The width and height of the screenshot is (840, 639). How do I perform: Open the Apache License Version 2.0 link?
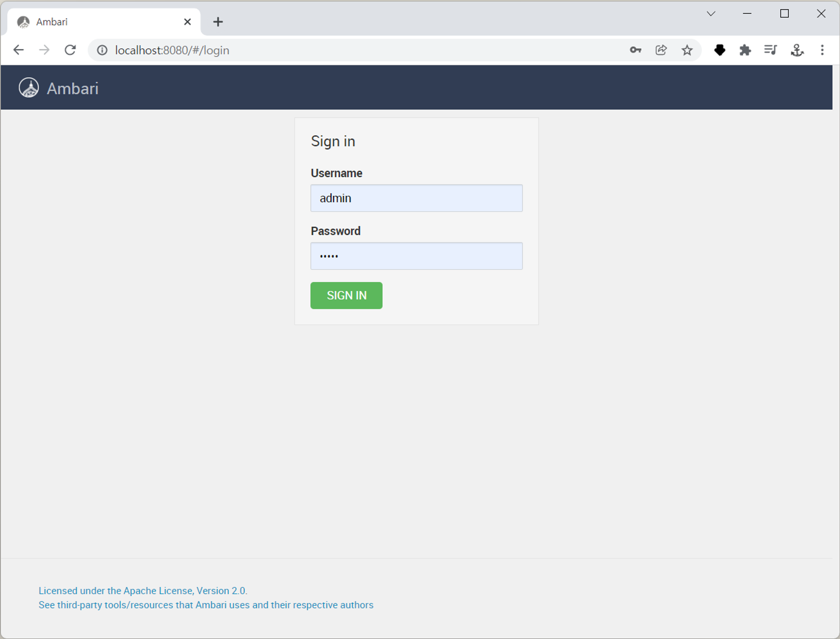[x=143, y=591]
